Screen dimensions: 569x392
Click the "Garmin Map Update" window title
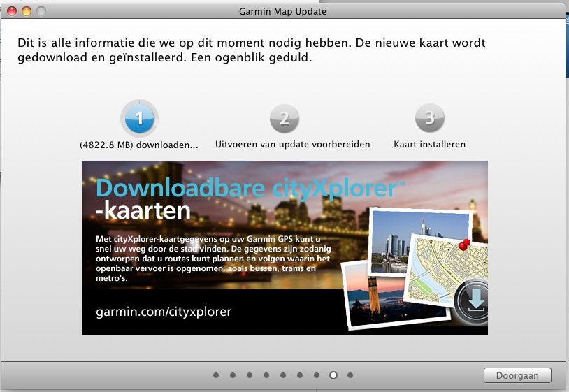coord(282,12)
